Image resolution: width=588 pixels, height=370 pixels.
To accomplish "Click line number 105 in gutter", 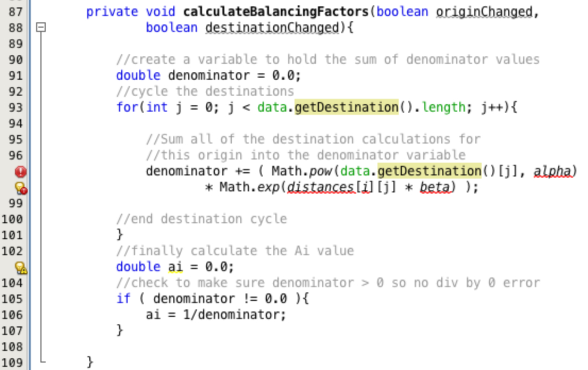I will [x=12, y=299].
